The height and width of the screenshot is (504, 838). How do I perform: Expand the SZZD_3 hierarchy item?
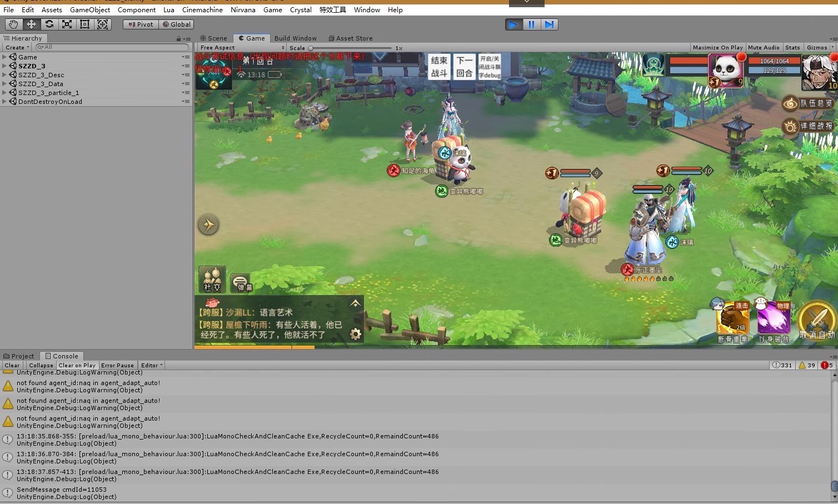click(x=4, y=66)
